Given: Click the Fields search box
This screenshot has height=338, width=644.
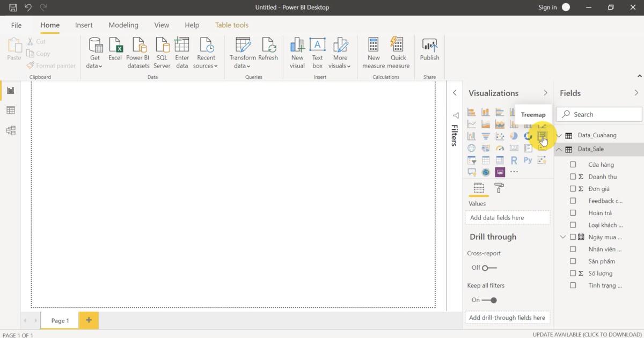Looking at the screenshot, I should point(598,114).
